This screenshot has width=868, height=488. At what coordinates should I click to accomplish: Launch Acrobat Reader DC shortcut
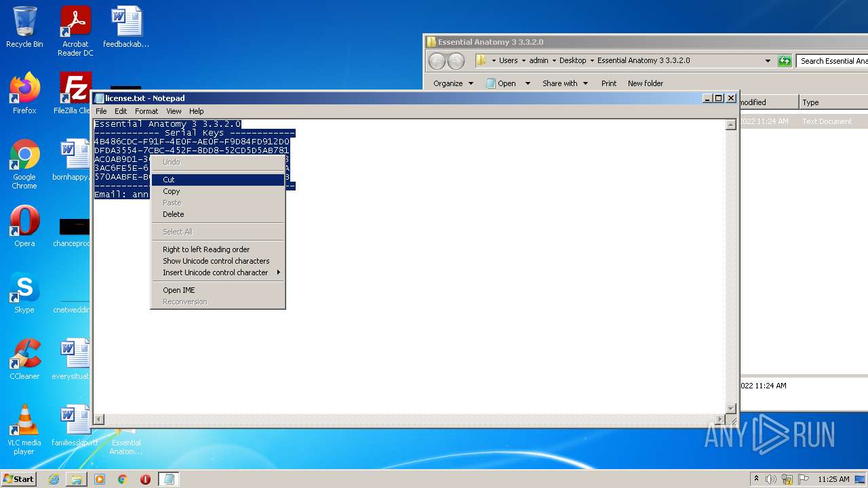point(75,30)
